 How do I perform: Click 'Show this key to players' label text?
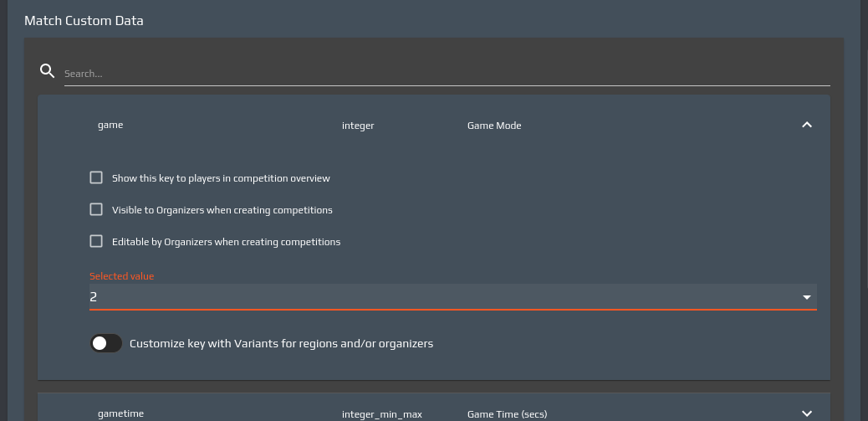(x=221, y=178)
